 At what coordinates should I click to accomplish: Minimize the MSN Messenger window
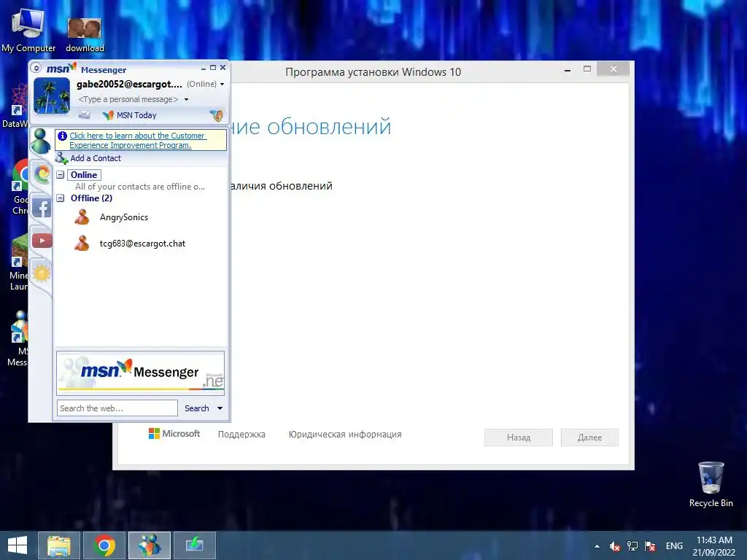(x=204, y=68)
